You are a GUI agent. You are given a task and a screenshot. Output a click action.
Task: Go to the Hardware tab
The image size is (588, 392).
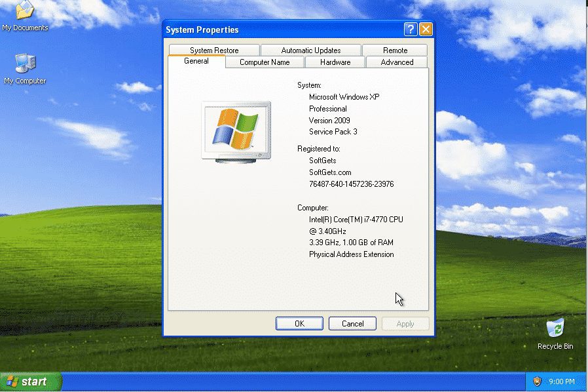point(335,62)
